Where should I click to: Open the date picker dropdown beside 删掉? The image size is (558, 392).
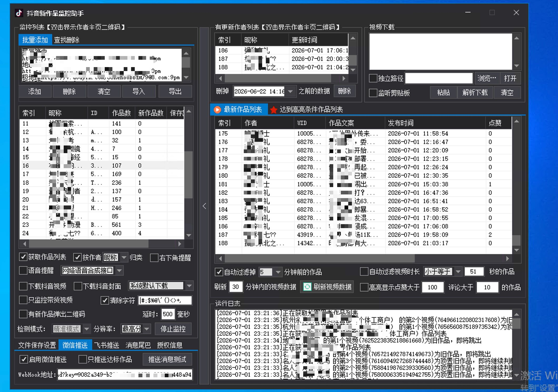click(x=290, y=91)
